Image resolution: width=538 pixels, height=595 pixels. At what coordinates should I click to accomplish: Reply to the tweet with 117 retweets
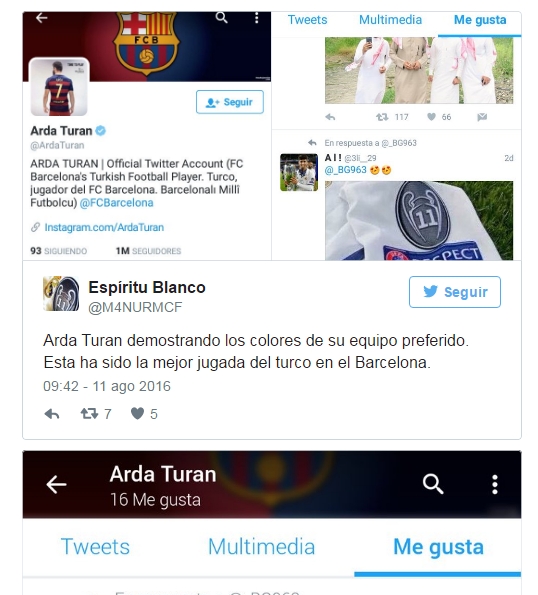tap(330, 117)
